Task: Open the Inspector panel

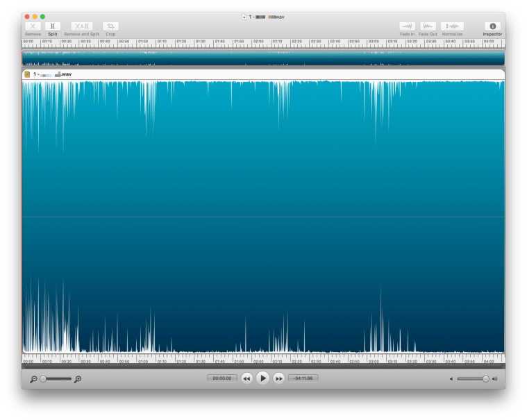Action: [492, 26]
